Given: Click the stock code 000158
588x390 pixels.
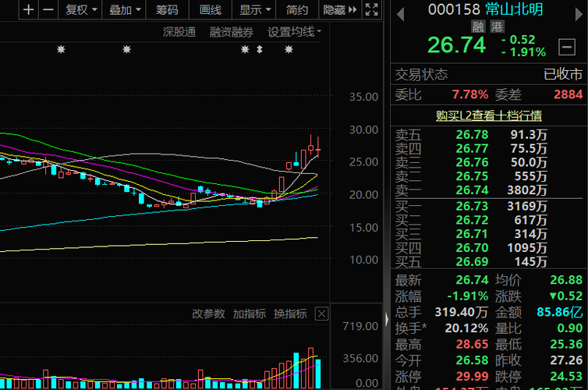Looking at the screenshot, I should pos(454,9).
